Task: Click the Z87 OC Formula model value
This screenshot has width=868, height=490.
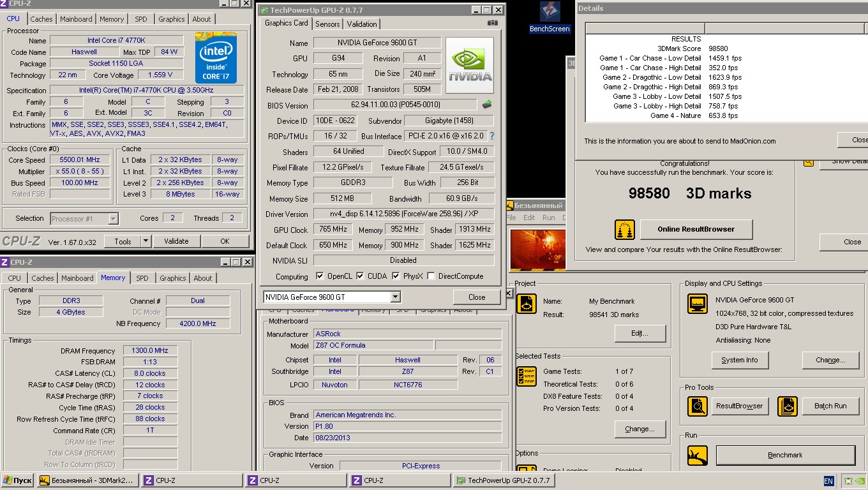Action: click(x=373, y=345)
